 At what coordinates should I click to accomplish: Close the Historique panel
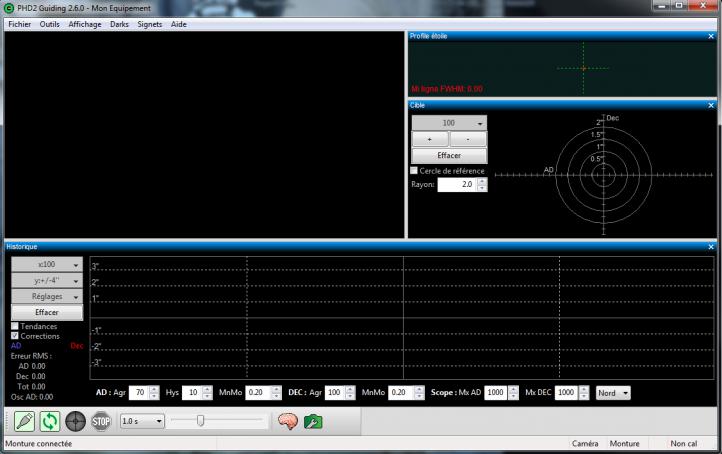(x=711, y=247)
